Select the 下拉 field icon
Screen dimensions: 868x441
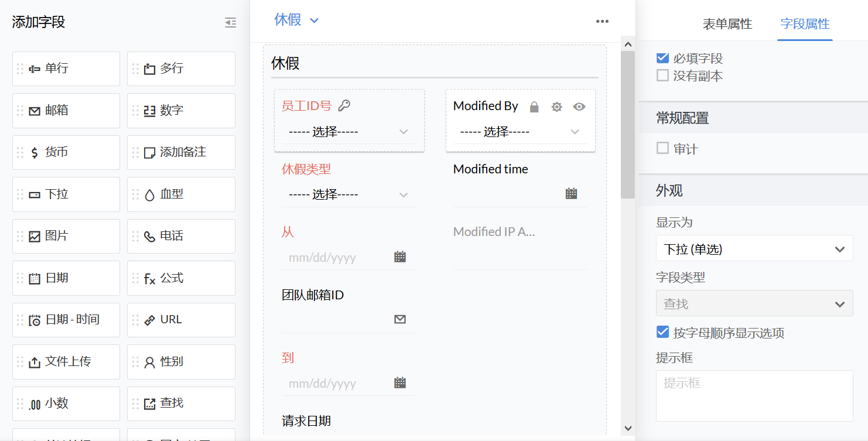tap(35, 194)
